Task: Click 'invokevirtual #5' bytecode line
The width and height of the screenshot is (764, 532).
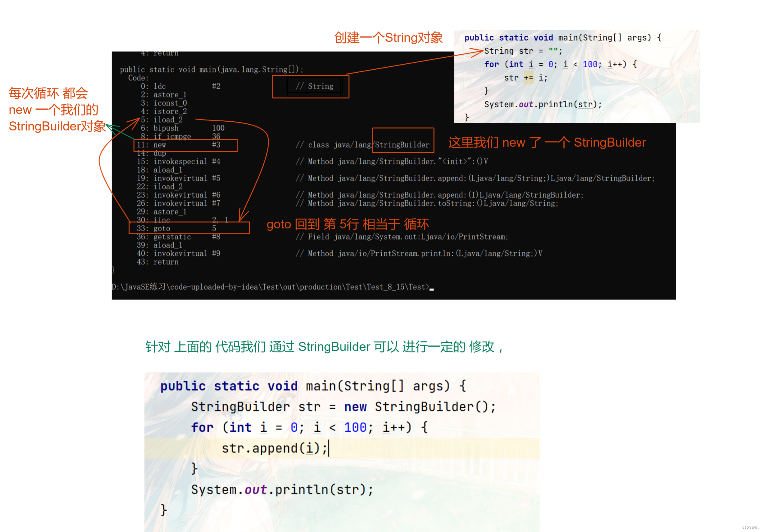Action: 178,178
